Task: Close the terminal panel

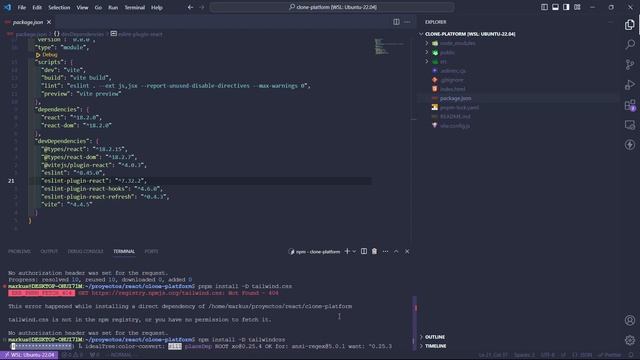Action: (x=407, y=251)
